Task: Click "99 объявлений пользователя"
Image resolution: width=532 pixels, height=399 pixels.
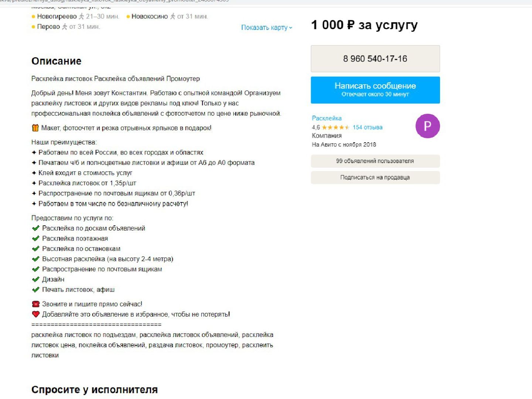Action: click(374, 161)
